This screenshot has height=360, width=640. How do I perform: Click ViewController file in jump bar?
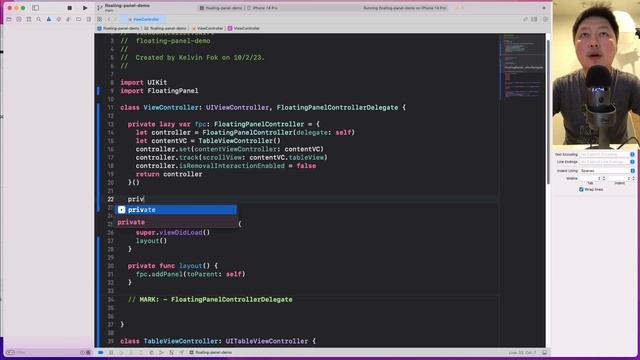207,28
